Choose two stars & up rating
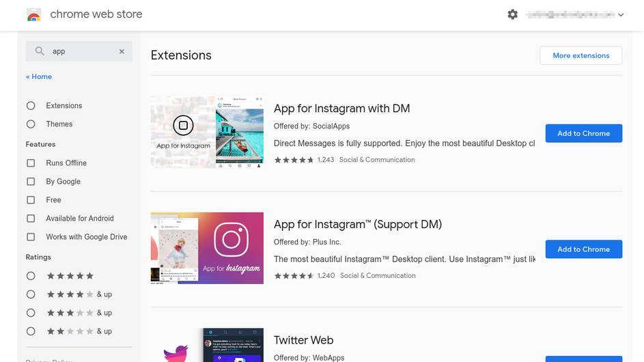 pyautogui.click(x=31, y=331)
